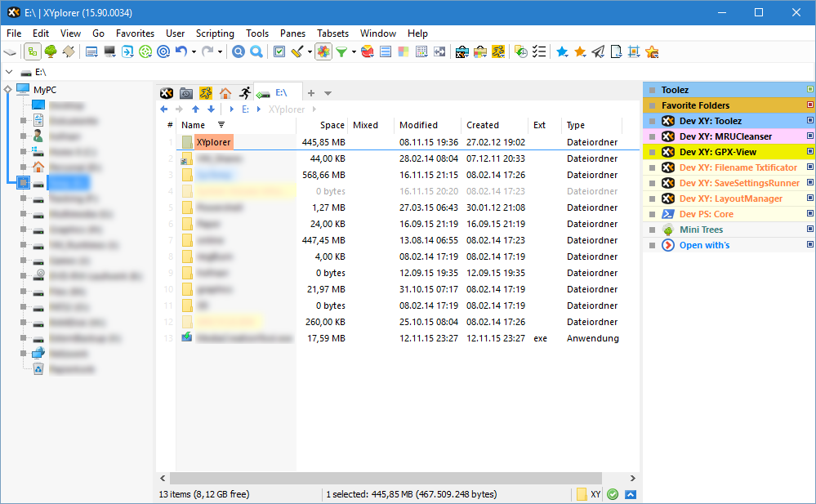Toggle checkbox selection mode in the toolbar
Viewport: 816px width, 504px height.
pos(279,51)
